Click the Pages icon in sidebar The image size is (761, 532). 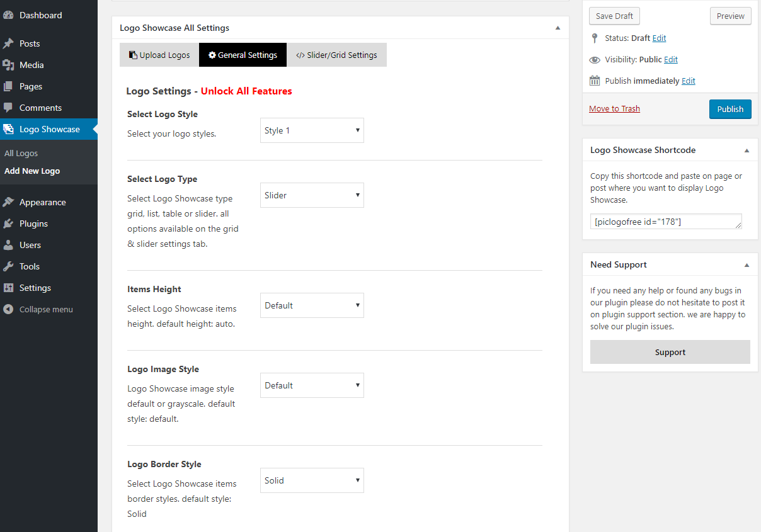(x=8, y=86)
